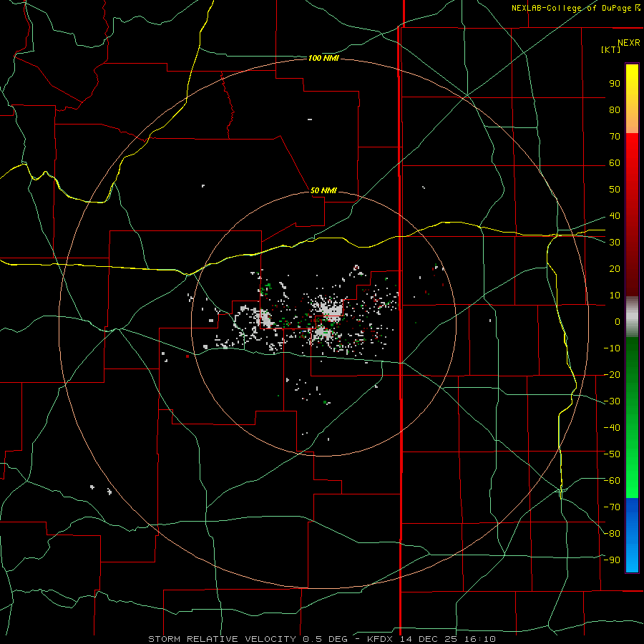The width and height of the screenshot is (644, 644).
Task: Click the 100 NMI range ring label
Action: [x=323, y=59]
